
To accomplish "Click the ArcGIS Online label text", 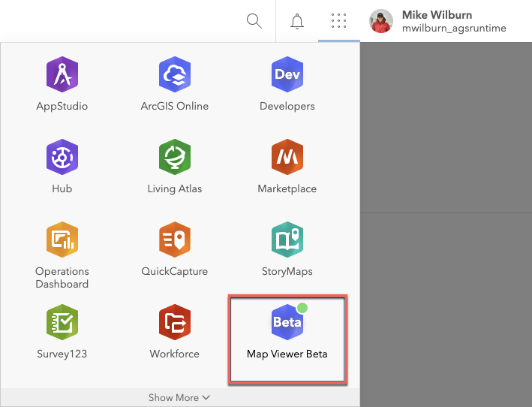I will (x=175, y=106).
